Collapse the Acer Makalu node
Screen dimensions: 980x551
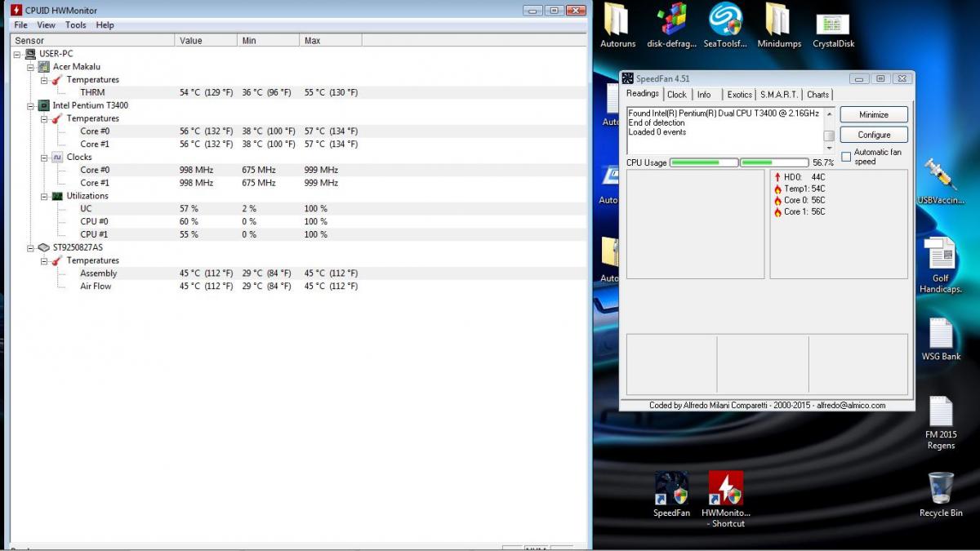(x=31, y=67)
